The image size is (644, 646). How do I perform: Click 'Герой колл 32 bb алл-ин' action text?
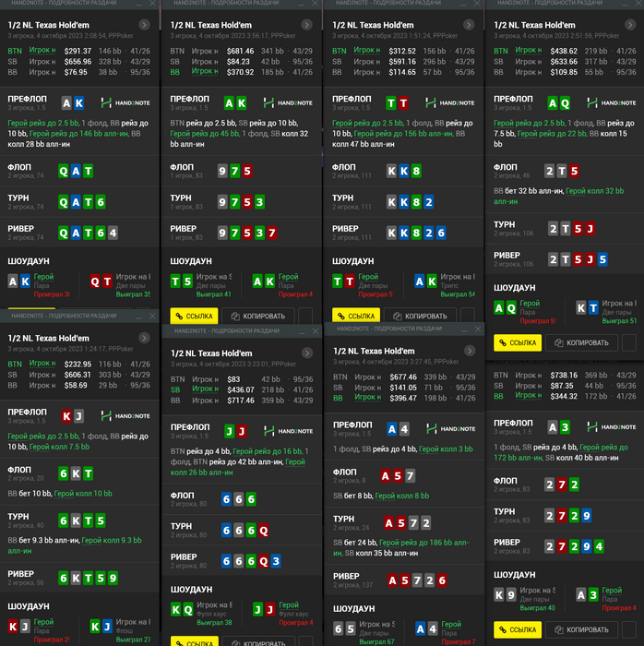pyautogui.click(x=559, y=196)
